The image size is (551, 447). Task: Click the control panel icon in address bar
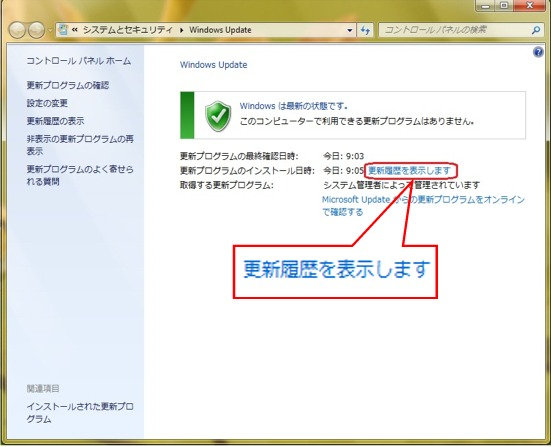63,30
